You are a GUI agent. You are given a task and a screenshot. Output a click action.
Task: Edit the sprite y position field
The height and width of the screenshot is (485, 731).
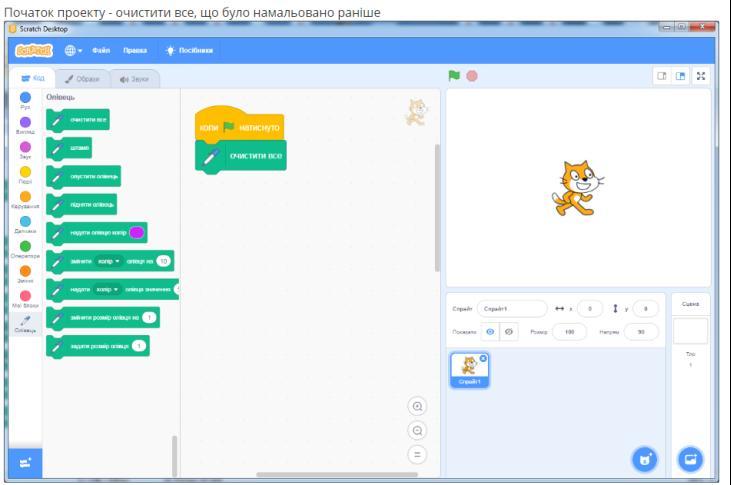pyautogui.click(x=646, y=309)
